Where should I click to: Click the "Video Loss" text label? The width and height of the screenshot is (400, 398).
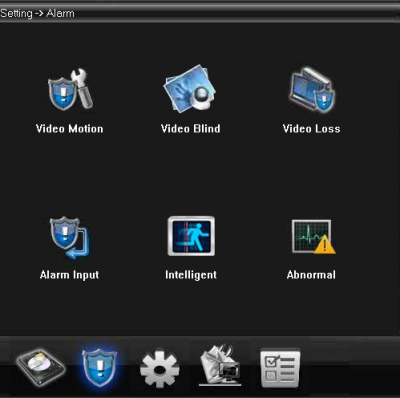click(311, 129)
